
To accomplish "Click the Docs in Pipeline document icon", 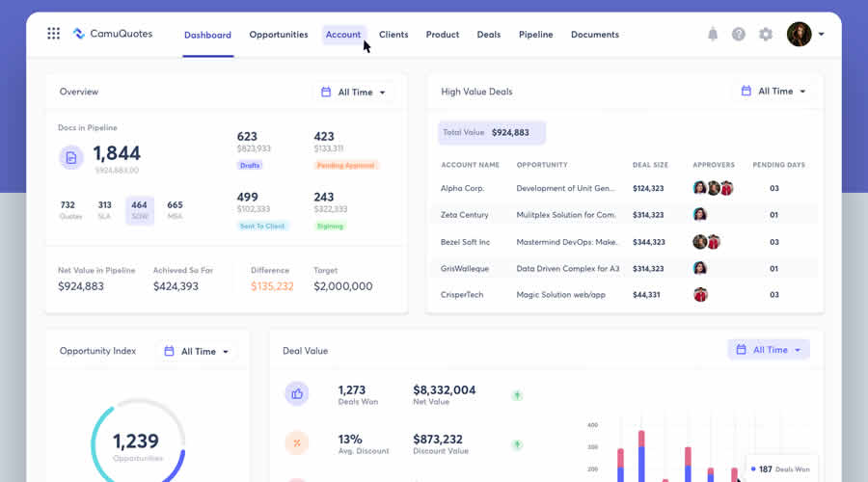I will coord(71,157).
